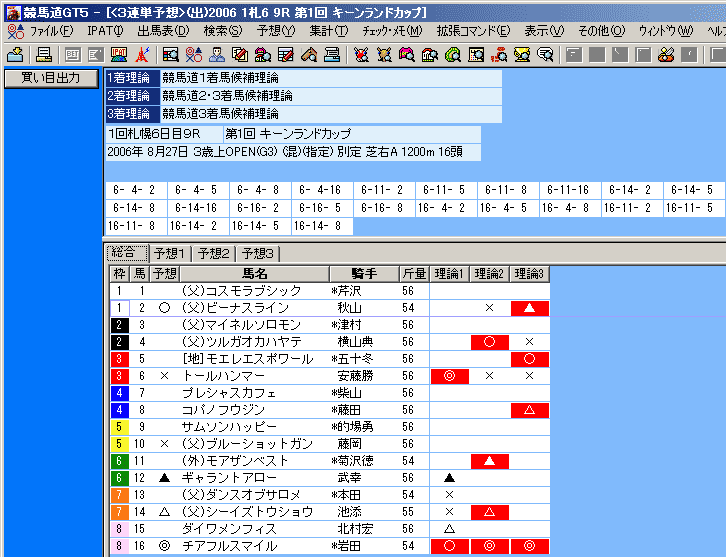Screen dimensions: 726x557
Task: Click the printer icon in toolbar
Action: [x=43, y=54]
